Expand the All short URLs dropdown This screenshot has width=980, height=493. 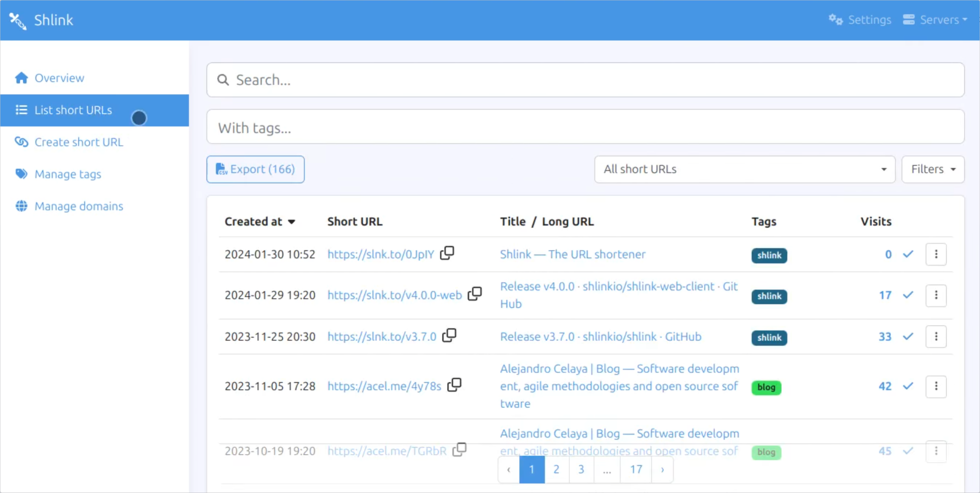744,170
